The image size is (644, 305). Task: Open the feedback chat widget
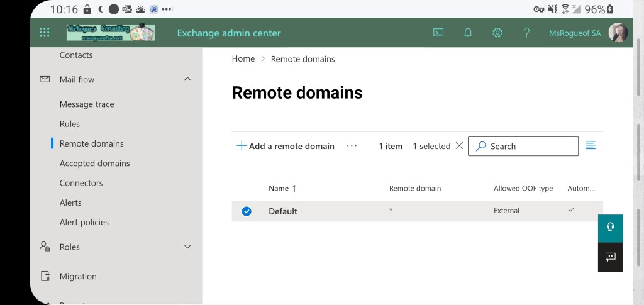coord(610,257)
